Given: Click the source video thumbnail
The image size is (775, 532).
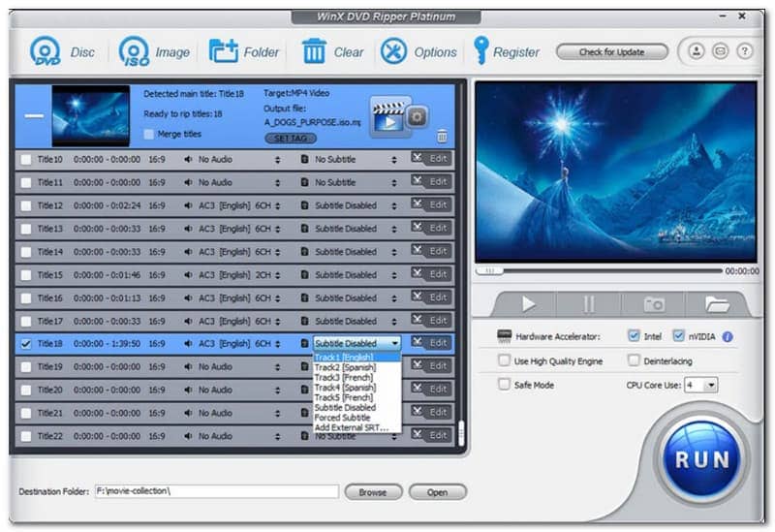Looking at the screenshot, I should click(x=90, y=115).
